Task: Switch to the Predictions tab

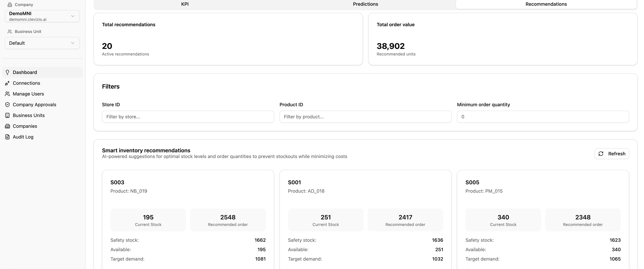Action: coord(365,4)
